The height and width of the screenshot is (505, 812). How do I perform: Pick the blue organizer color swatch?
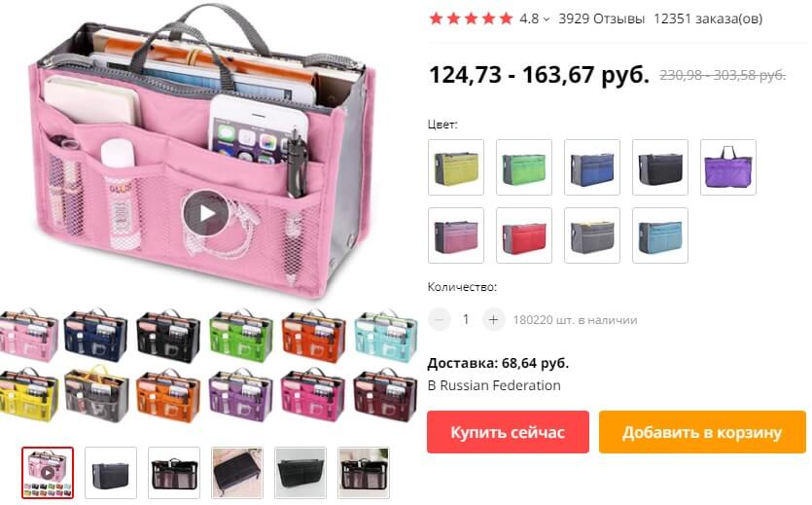(x=592, y=167)
